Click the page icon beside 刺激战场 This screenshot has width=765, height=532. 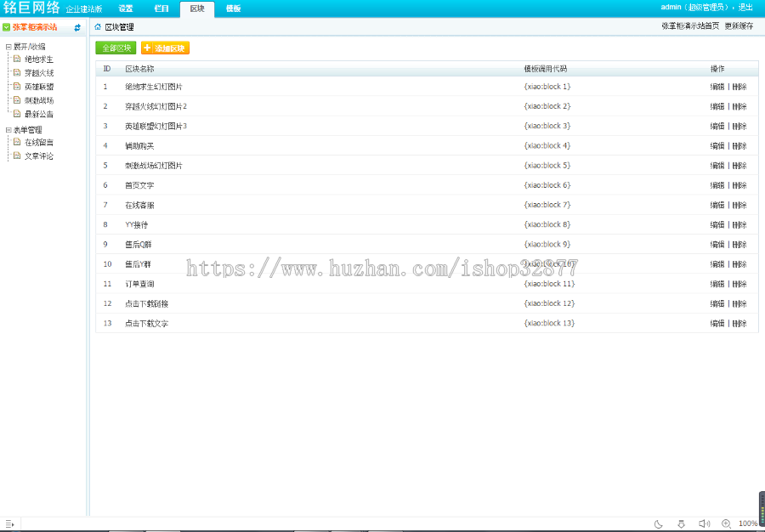point(17,100)
